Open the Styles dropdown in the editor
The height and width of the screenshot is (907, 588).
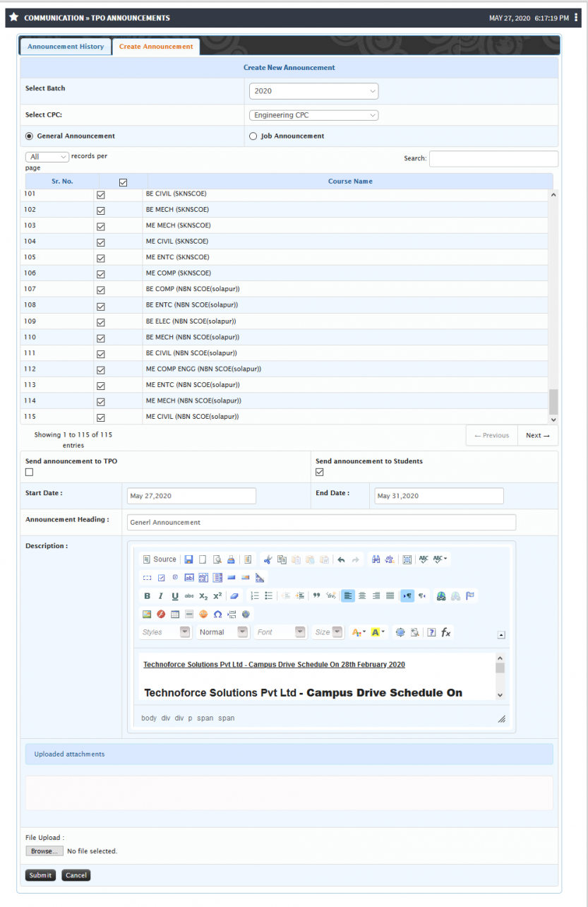coord(164,632)
